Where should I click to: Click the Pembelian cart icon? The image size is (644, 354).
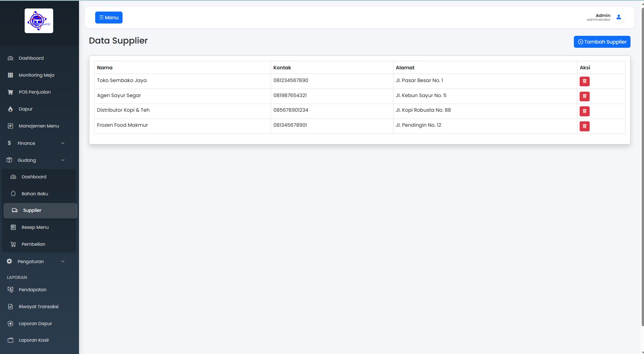[13, 244]
